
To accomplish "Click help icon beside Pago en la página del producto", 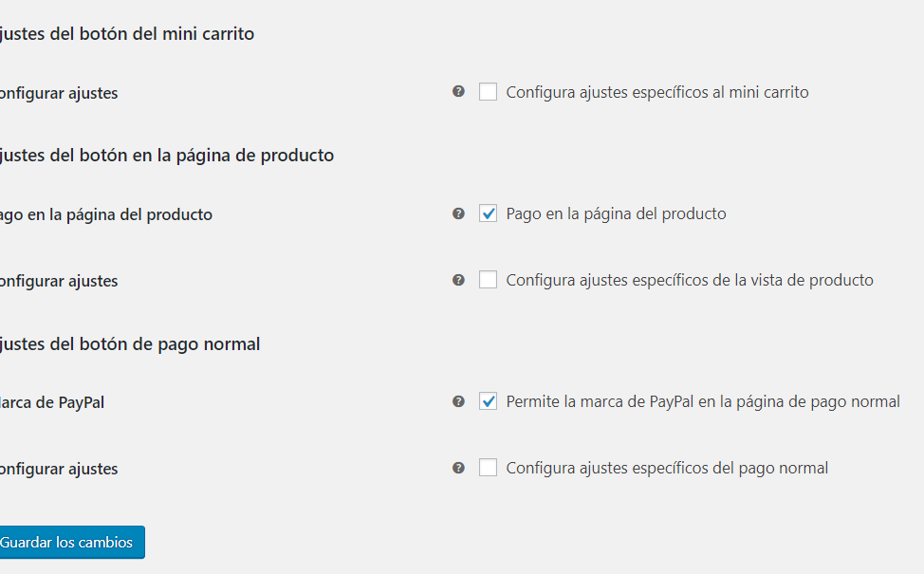I will (x=458, y=213).
